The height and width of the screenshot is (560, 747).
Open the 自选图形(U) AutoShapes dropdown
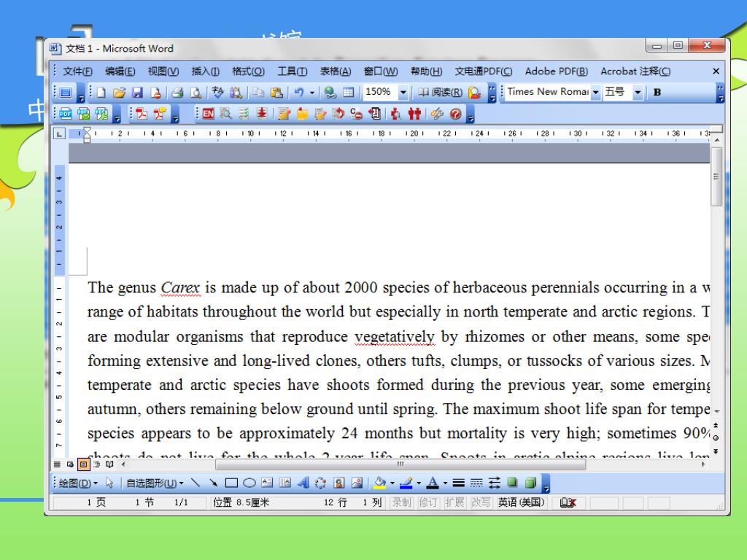(155, 483)
